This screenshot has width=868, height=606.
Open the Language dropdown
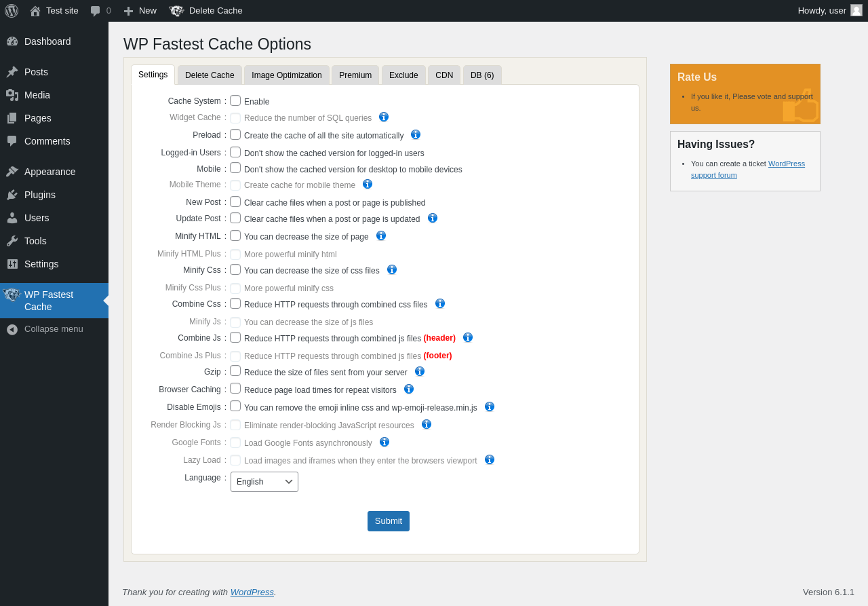click(x=264, y=482)
